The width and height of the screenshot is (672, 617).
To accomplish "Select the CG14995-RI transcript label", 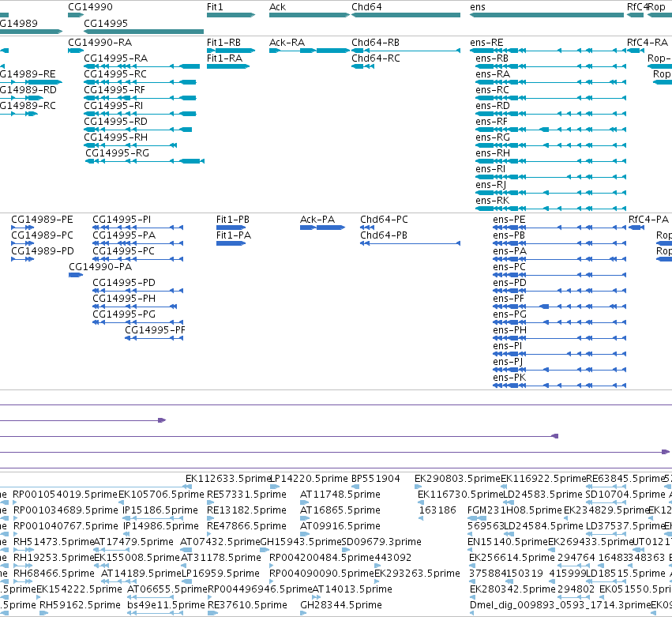I will point(114,106).
